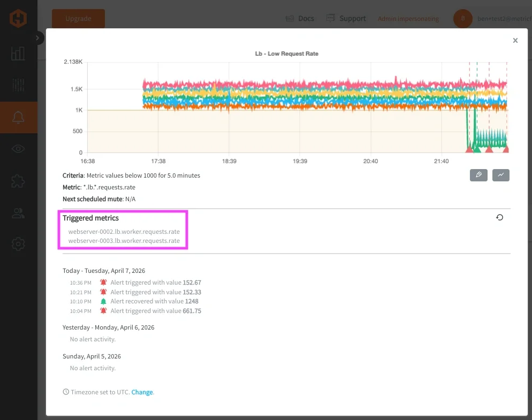The width and height of the screenshot is (532, 420).
Task: Click the red alert bell beside 10:36 PM
Action: (x=103, y=282)
